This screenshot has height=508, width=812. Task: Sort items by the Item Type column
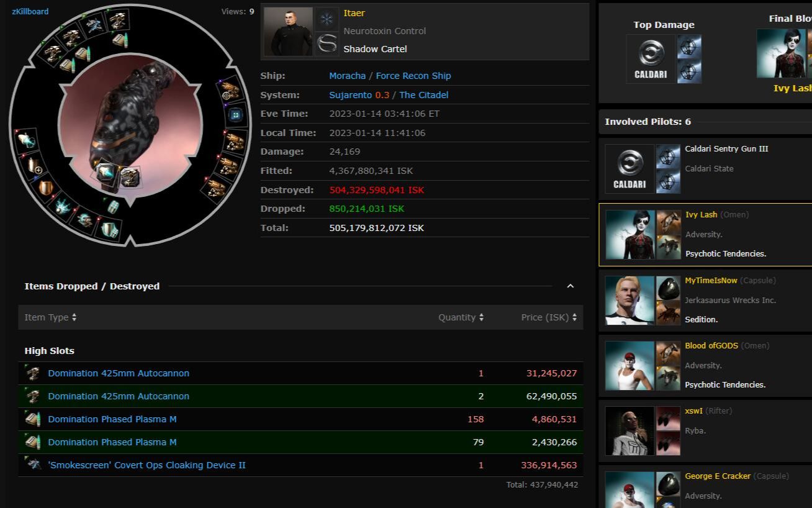point(51,317)
